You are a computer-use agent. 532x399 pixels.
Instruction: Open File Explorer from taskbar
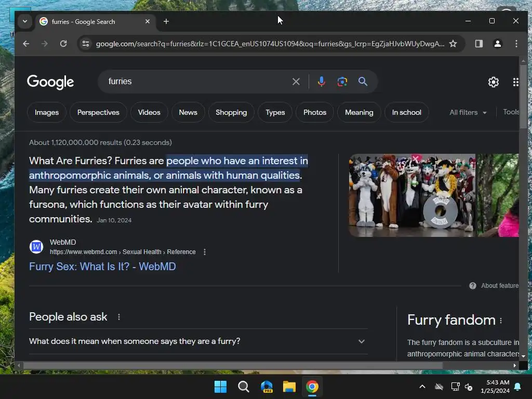coord(289,387)
